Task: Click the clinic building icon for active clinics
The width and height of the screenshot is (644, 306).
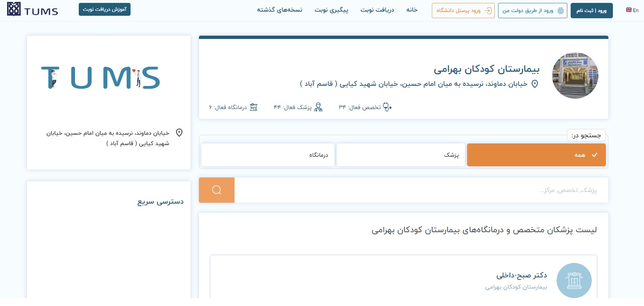Action: [x=254, y=107]
